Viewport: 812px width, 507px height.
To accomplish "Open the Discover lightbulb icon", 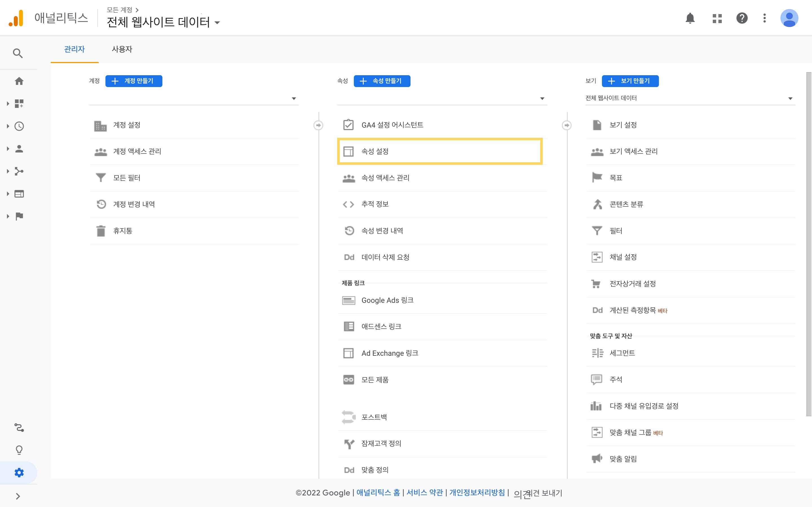I will pos(19,450).
